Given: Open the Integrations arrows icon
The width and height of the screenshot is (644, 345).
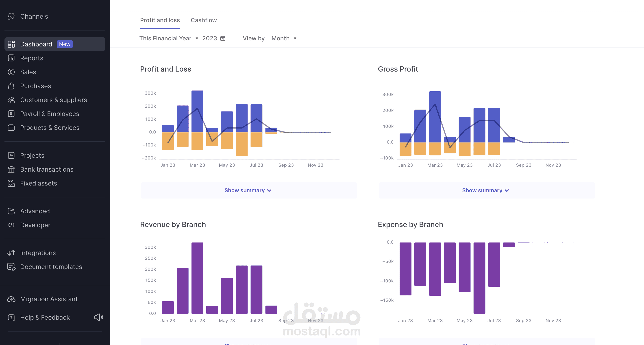Looking at the screenshot, I should point(11,253).
